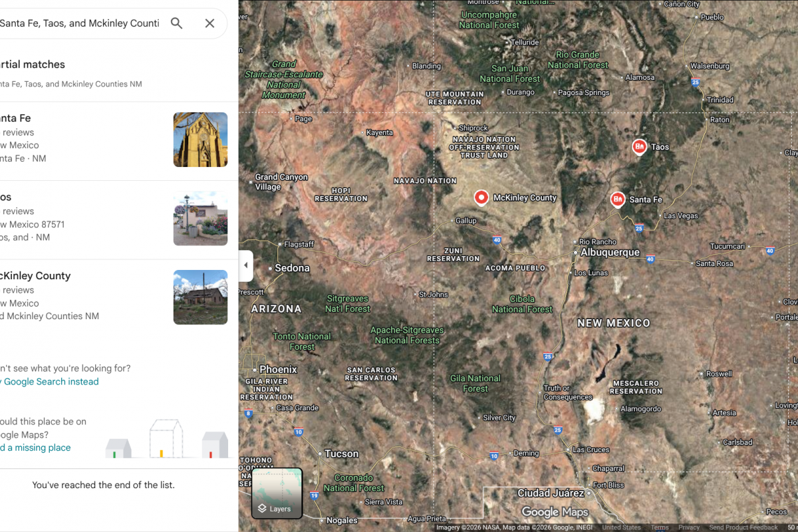Click the search magnifier icon

(176, 23)
